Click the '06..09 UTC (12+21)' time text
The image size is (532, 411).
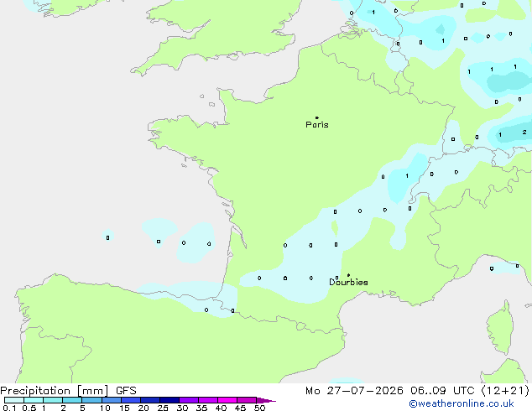[x=470, y=391]
